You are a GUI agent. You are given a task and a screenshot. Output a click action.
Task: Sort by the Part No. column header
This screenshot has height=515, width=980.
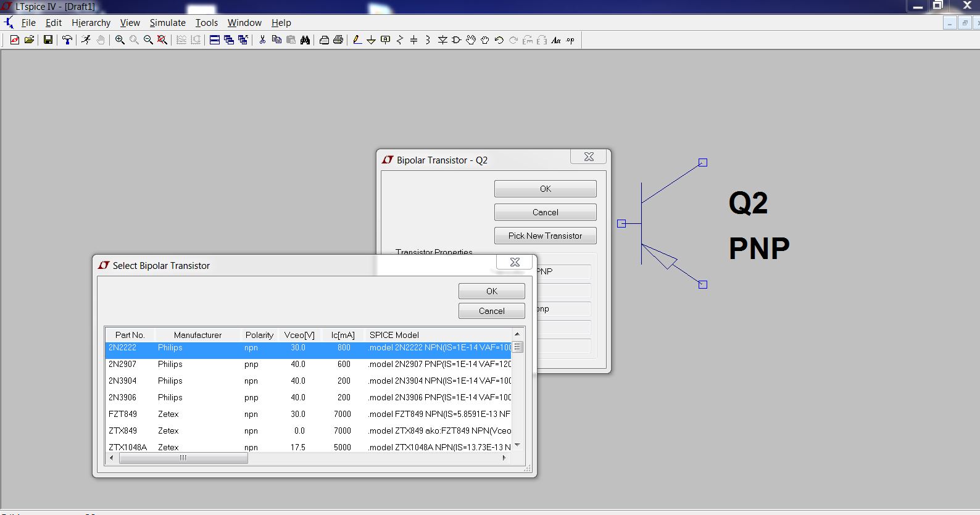pyautogui.click(x=130, y=335)
